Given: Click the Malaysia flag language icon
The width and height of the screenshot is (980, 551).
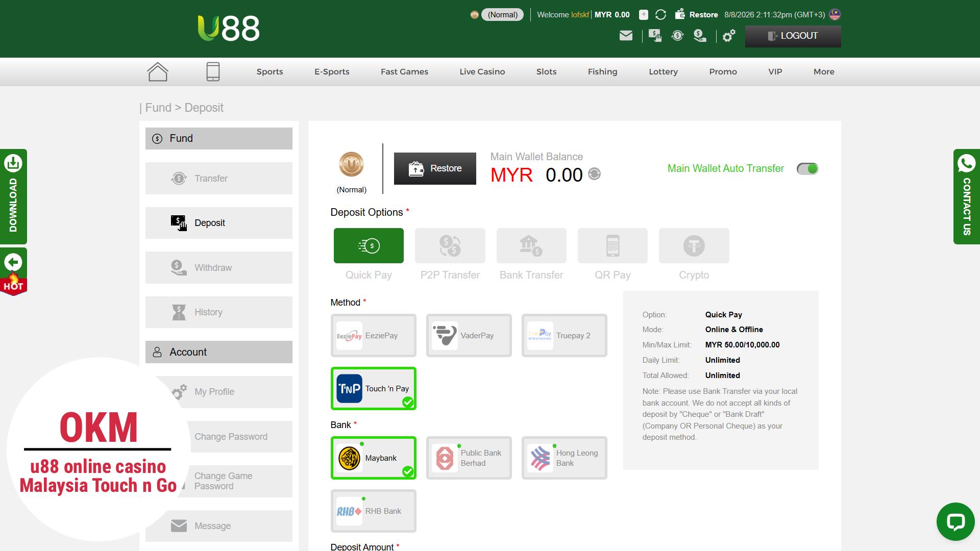Looking at the screenshot, I should (x=835, y=15).
